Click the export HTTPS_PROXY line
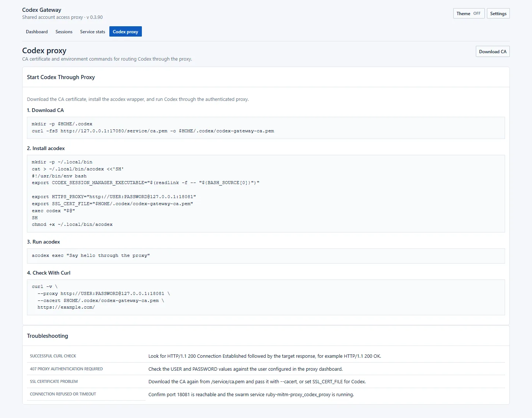The image size is (532, 418). (114, 197)
